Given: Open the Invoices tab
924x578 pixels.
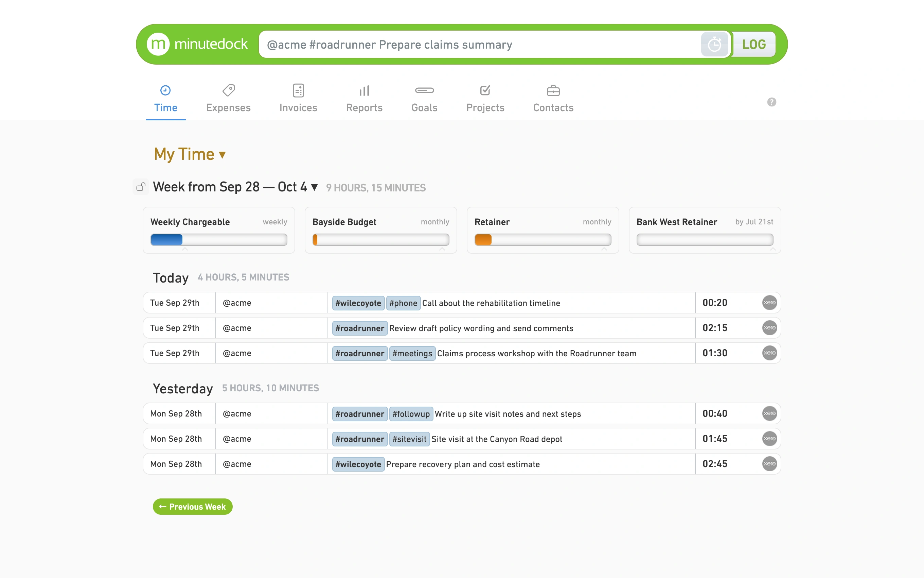Looking at the screenshot, I should [x=298, y=99].
